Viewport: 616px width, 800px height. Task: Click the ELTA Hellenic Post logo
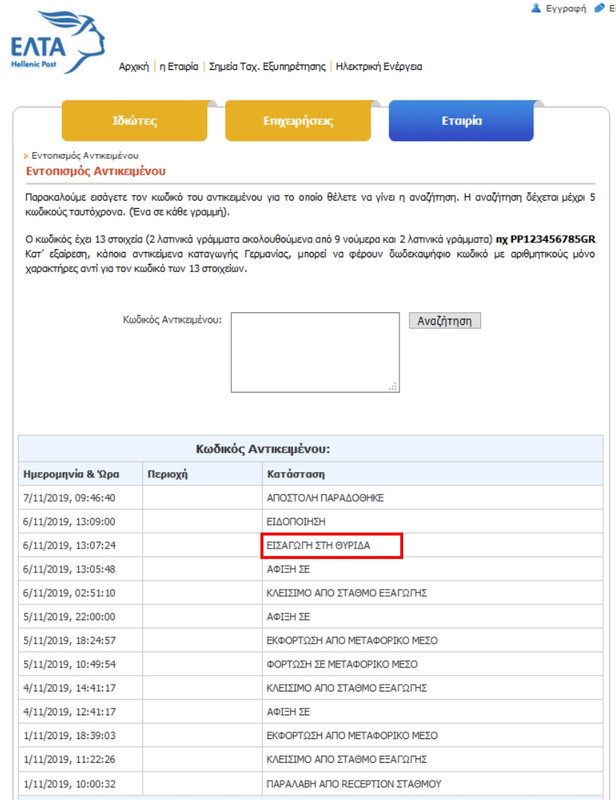[58, 42]
